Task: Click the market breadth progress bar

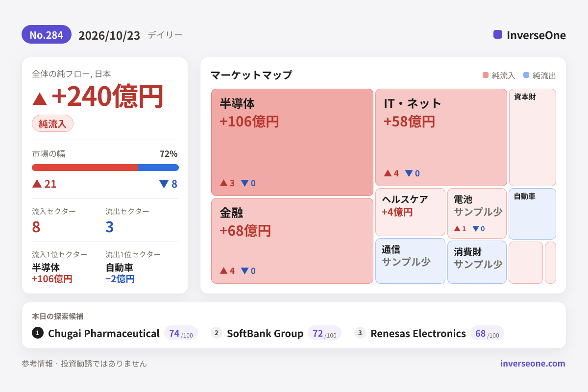Action: point(105,168)
